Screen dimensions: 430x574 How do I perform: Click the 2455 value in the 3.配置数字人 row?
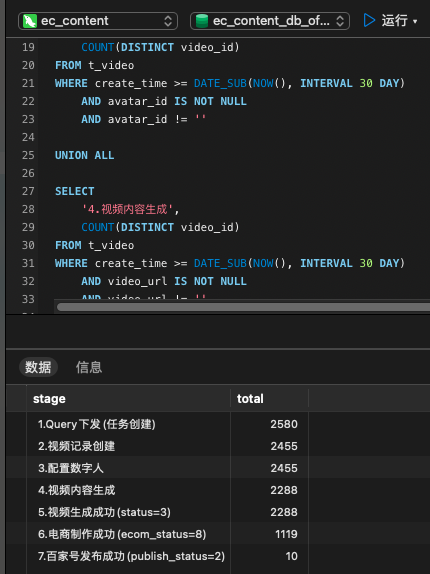click(284, 468)
